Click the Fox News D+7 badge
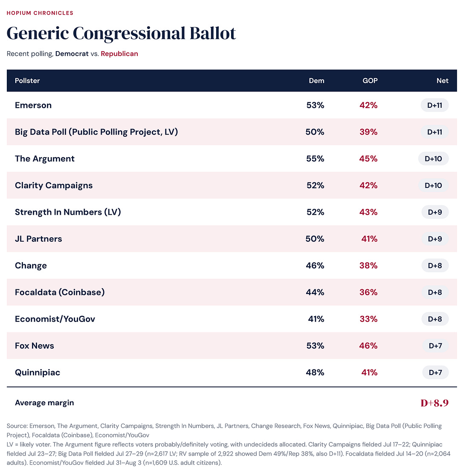Image resolution: width=469 pixels, height=476 pixels. pyautogui.click(x=435, y=346)
